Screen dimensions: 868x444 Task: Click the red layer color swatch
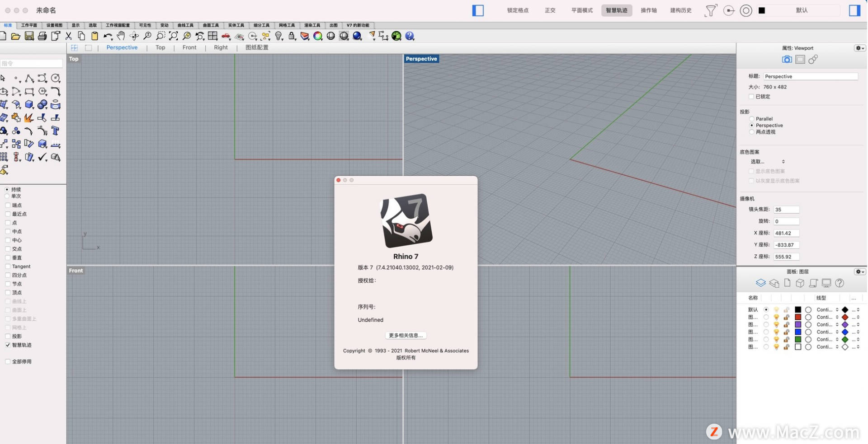pos(798,317)
